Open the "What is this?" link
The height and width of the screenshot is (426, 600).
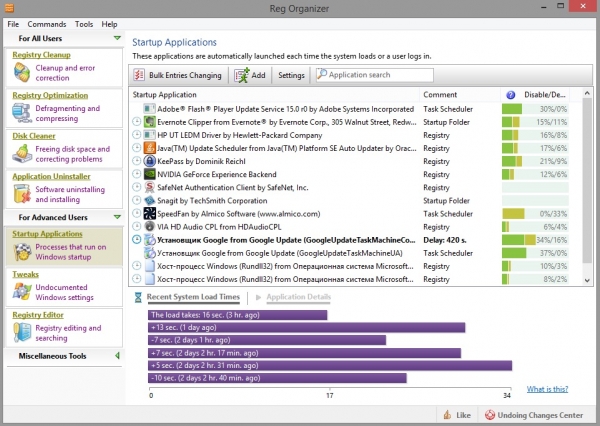[x=548, y=389]
